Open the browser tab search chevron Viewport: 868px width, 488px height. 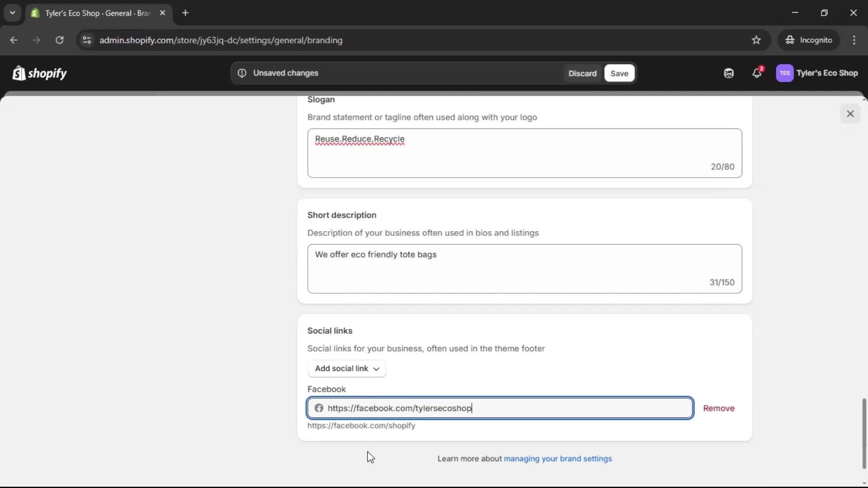point(12,13)
